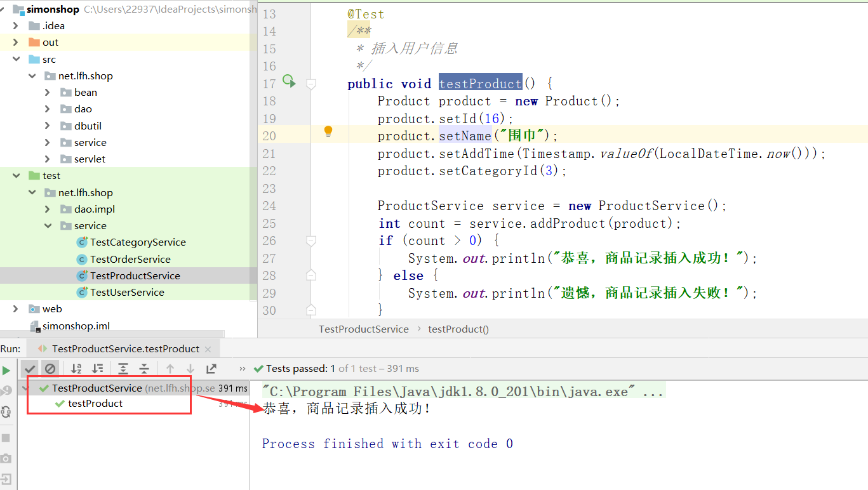The width and height of the screenshot is (868, 490).
Task: Click Toggle auto-test rerun icon
Action: tap(6, 411)
